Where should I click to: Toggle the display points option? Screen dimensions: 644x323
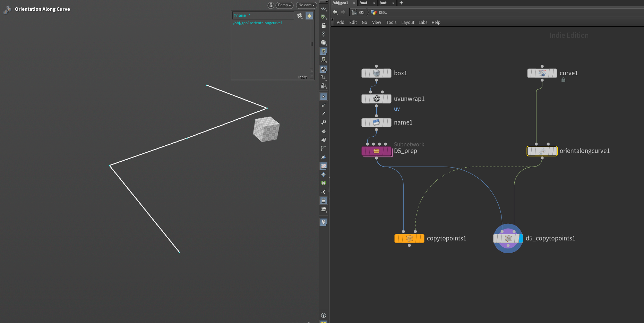(324, 96)
